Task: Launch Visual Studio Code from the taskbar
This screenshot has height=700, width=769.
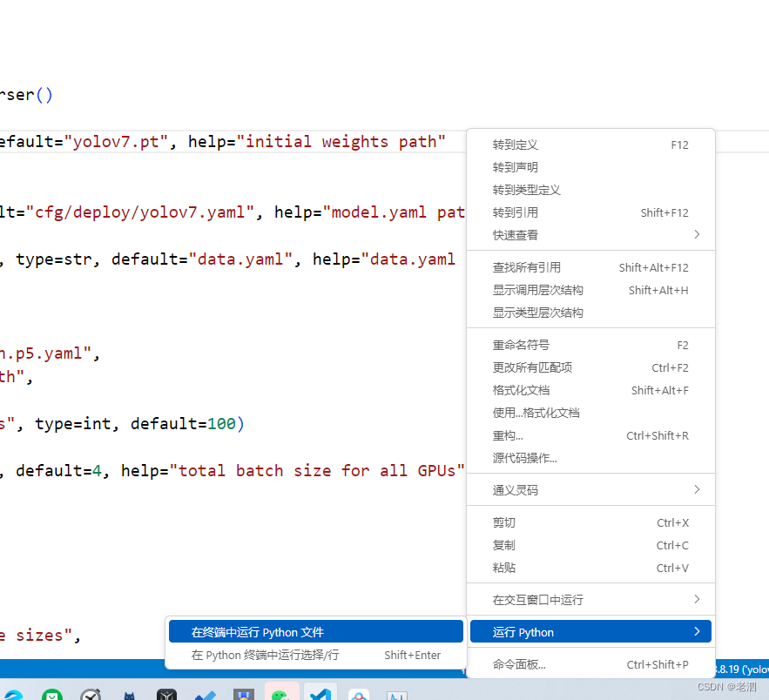Action: pyautogui.click(x=320, y=693)
